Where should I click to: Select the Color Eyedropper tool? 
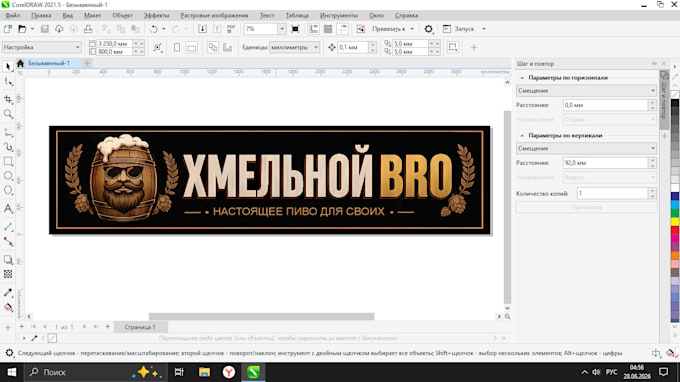(x=8, y=293)
